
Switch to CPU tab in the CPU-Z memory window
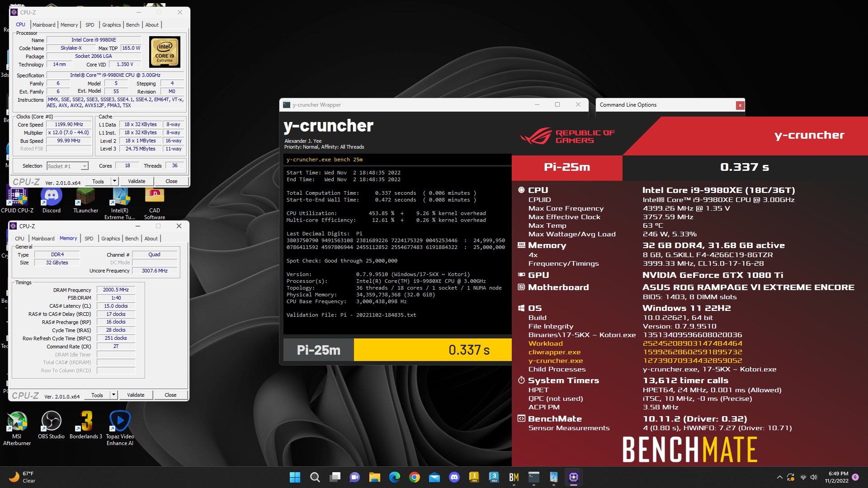point(19,239)
